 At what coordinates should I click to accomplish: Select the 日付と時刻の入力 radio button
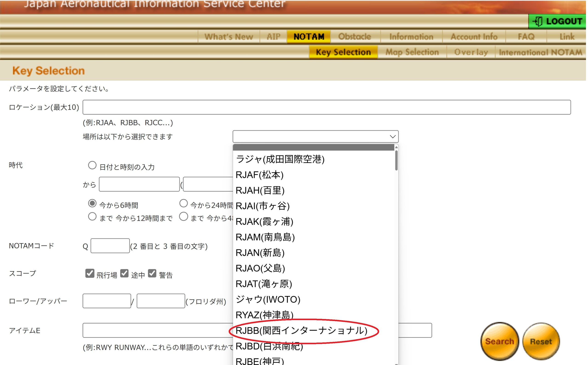coord(92,165)
